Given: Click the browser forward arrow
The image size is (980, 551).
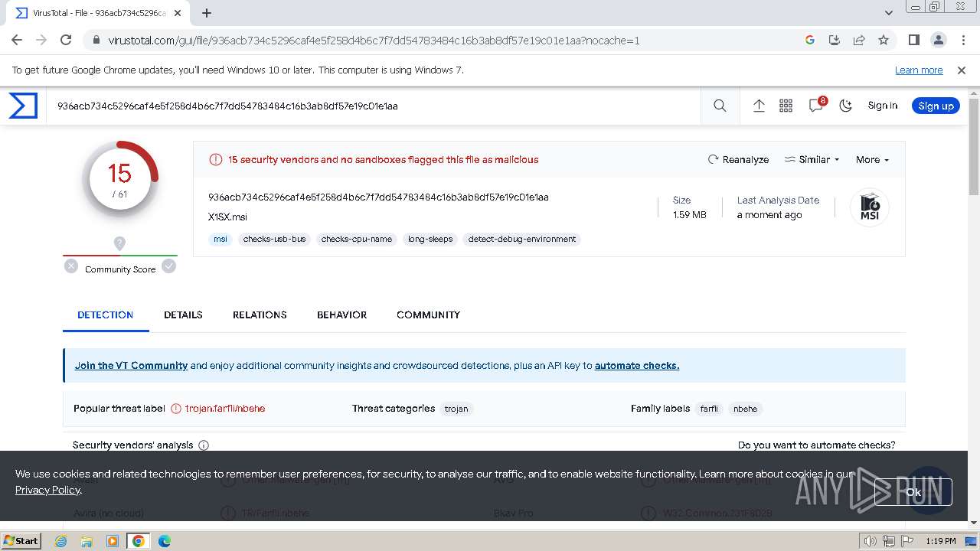Looking at the screenshot, I should coord(41,40).
